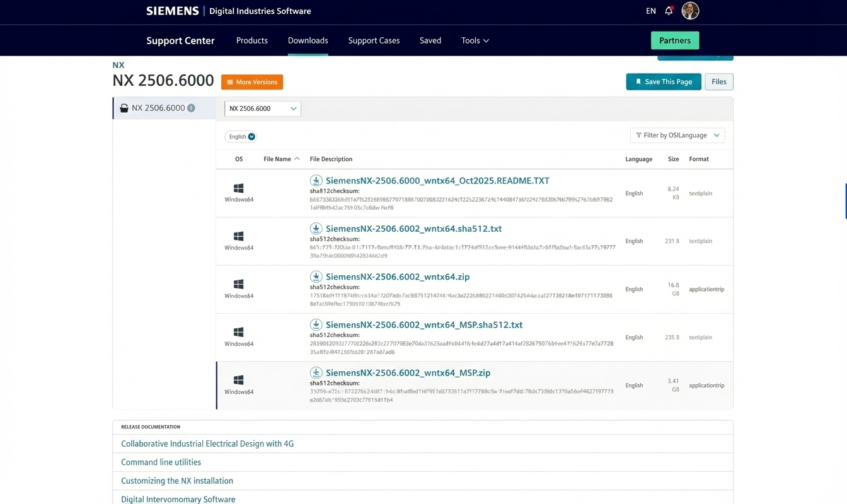Viewport: 847px width, 504px height.
Task: Select NX 2506.6000 in the sidebar
Action: point(164,108)
